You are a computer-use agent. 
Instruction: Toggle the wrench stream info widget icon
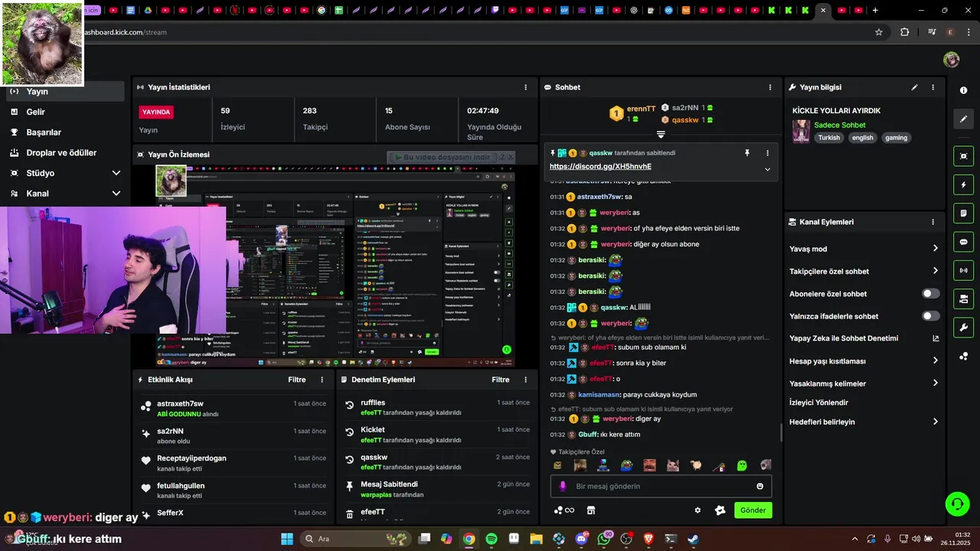click(963, 328)
